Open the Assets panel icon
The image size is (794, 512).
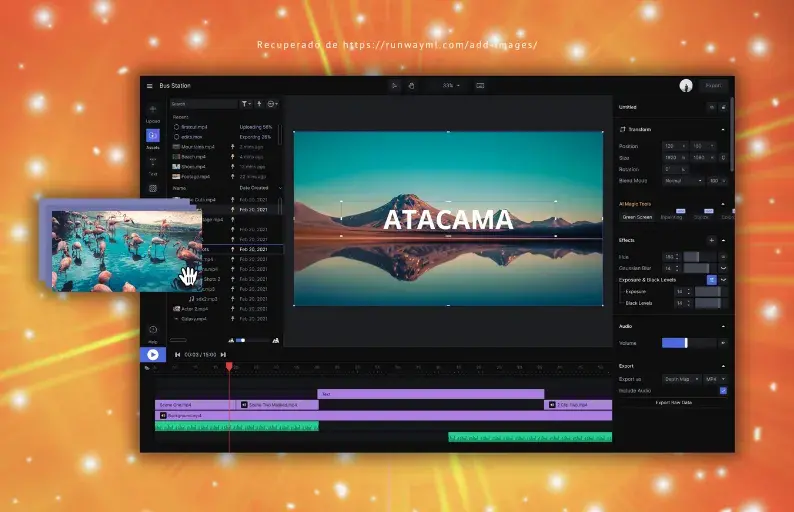coord(153,136)
